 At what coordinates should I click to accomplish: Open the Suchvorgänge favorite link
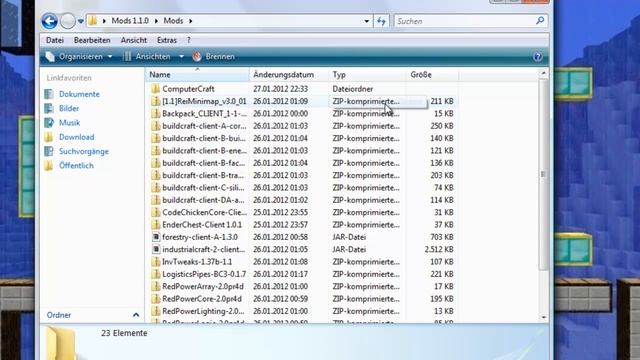(84, 151)
